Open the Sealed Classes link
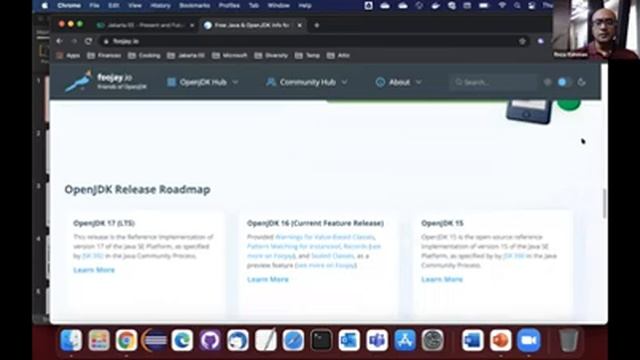 [x=333, y=256]
